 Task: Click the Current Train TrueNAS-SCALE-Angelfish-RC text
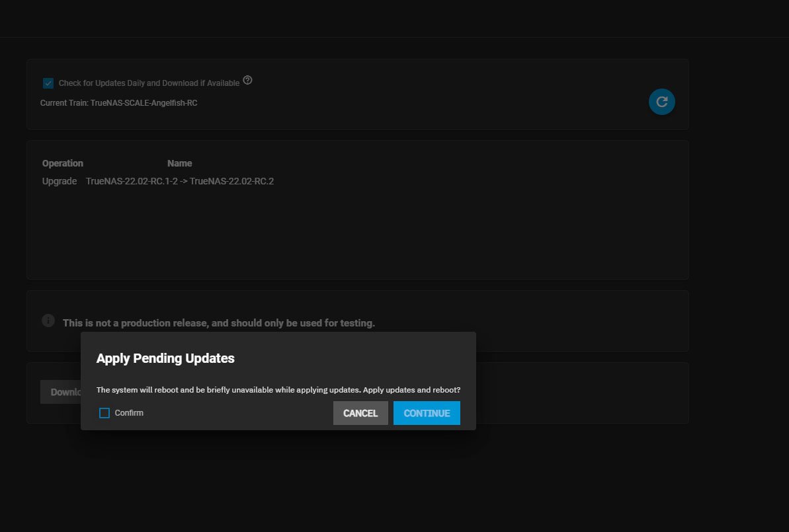118,103
